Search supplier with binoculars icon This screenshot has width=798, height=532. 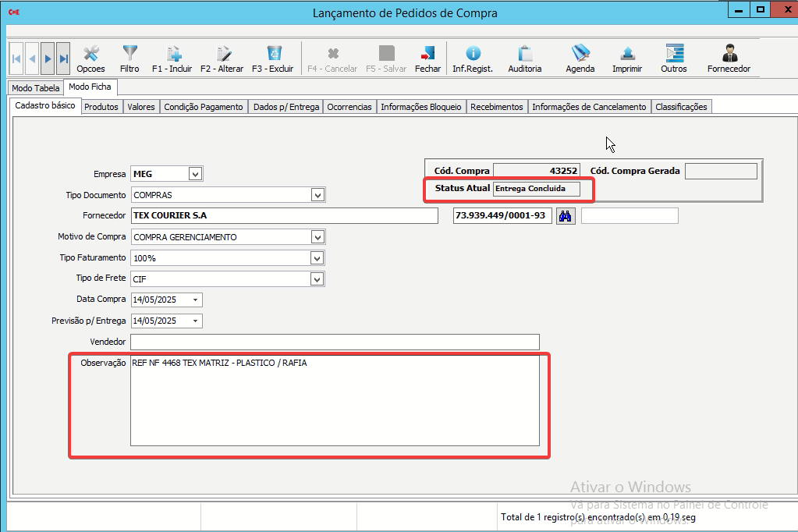point(566,216)
